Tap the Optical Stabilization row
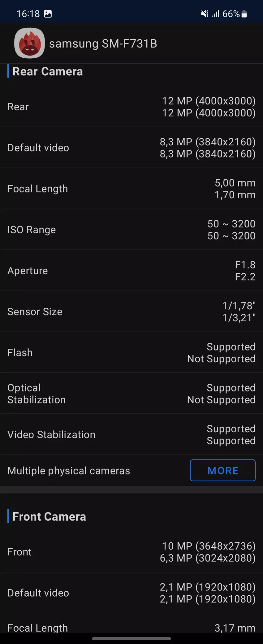This screenshot has width=263, height=644. coord(131,394)
